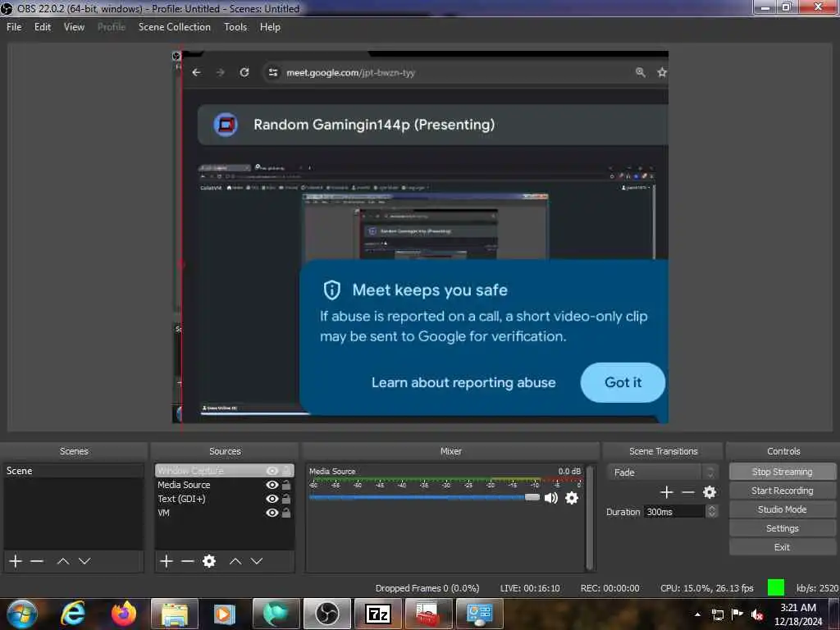Viewport: 840px width, 630px height.
Task: Open the Fade transition dropdown
Action: pos(663,472)
